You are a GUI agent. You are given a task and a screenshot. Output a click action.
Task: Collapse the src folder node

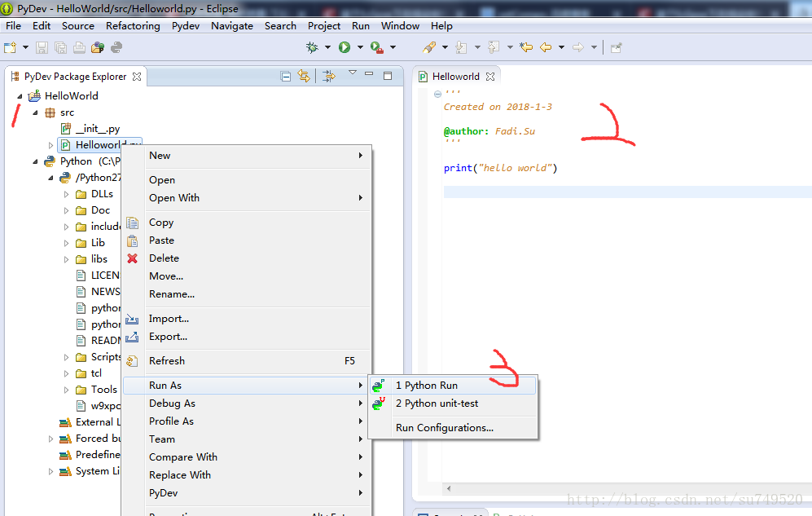(35, 112)
